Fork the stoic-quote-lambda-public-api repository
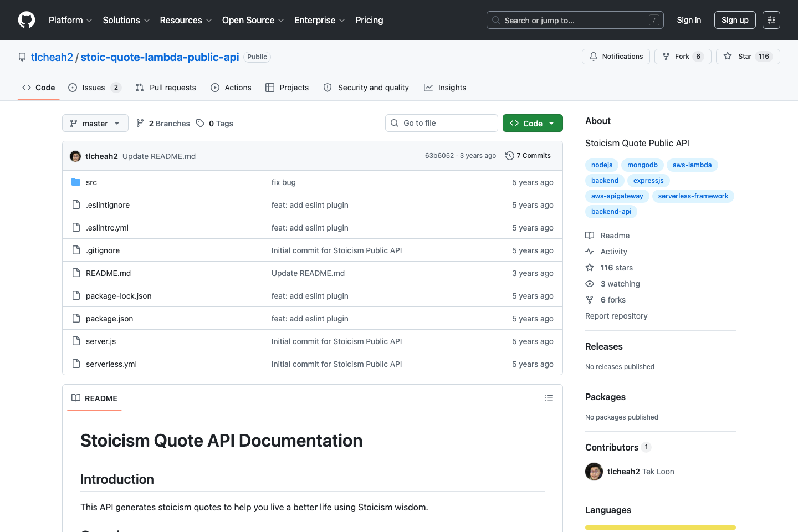This screenshot has height=532, width=798. pyautogui.click(x=683, y=56)
